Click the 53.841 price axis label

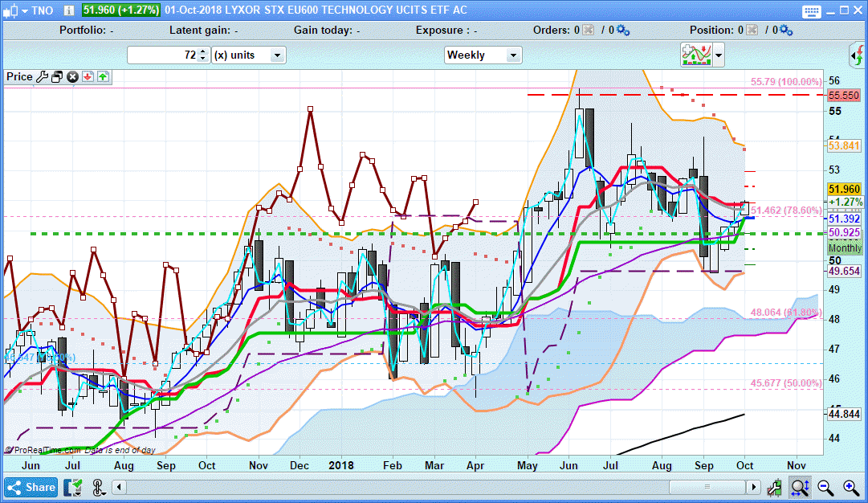coord(844,145)
